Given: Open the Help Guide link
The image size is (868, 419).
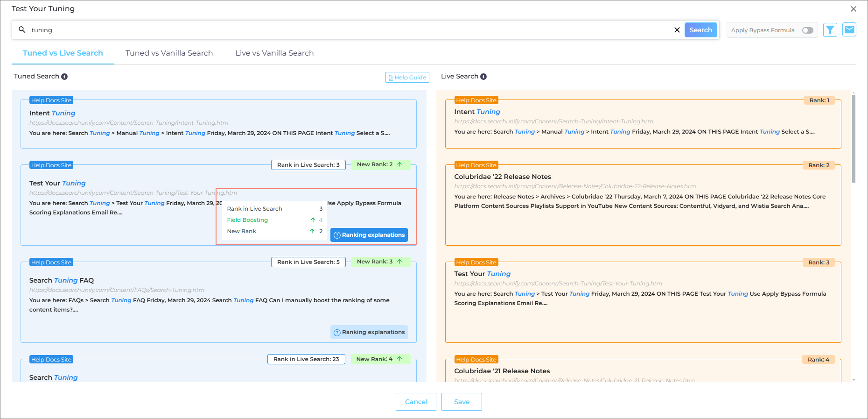Looking at the screenshot, I should [x=407, y=78].
